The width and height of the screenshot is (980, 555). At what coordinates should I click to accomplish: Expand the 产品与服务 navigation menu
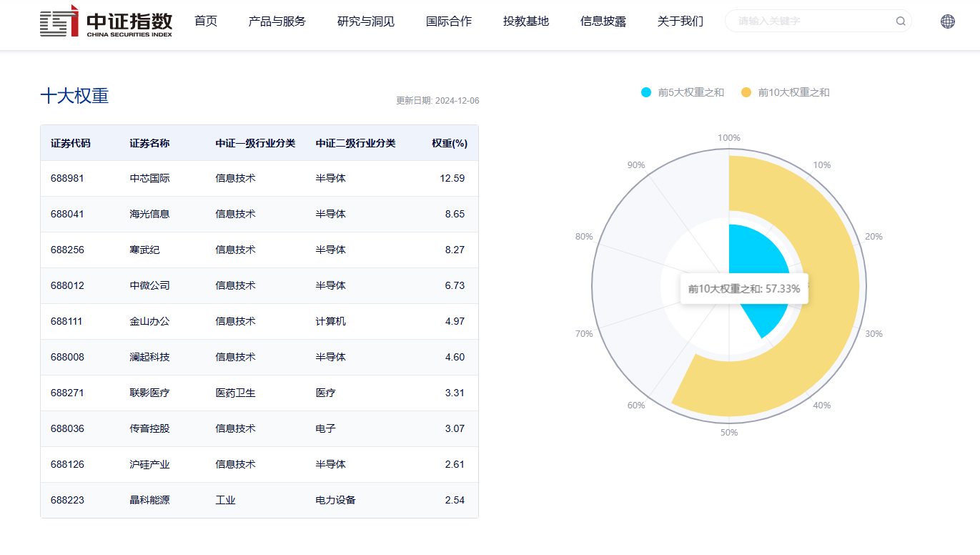(277, 21)
